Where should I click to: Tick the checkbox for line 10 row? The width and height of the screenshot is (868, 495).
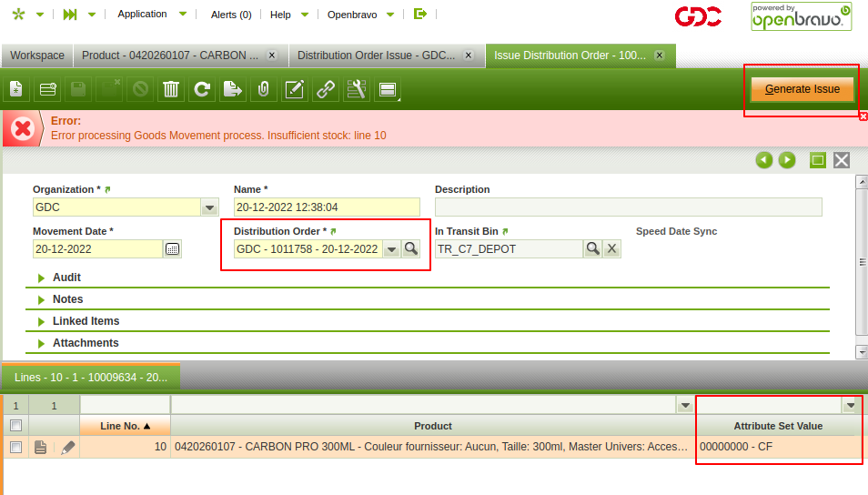(x=15, y=447)
